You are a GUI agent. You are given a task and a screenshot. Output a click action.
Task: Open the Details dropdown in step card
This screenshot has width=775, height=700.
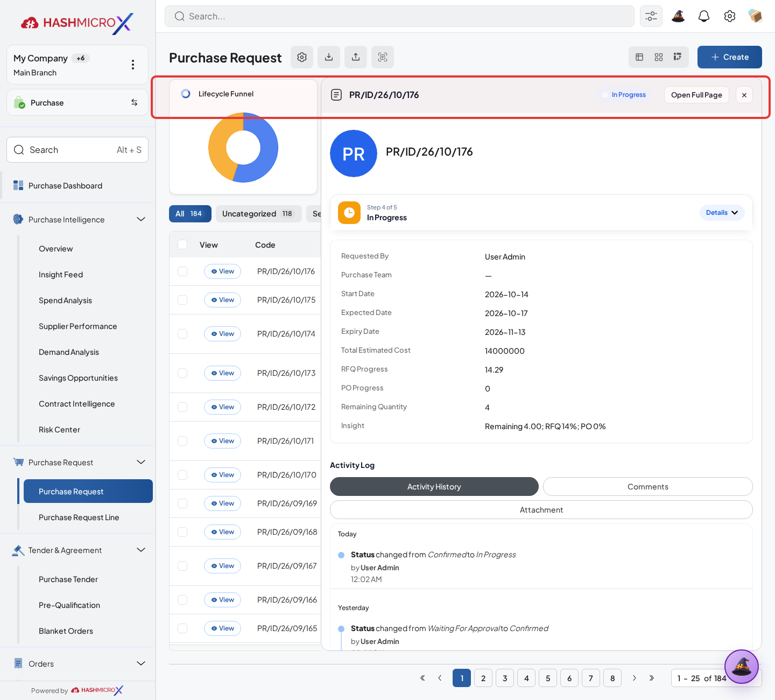click(x=722, y=213)
